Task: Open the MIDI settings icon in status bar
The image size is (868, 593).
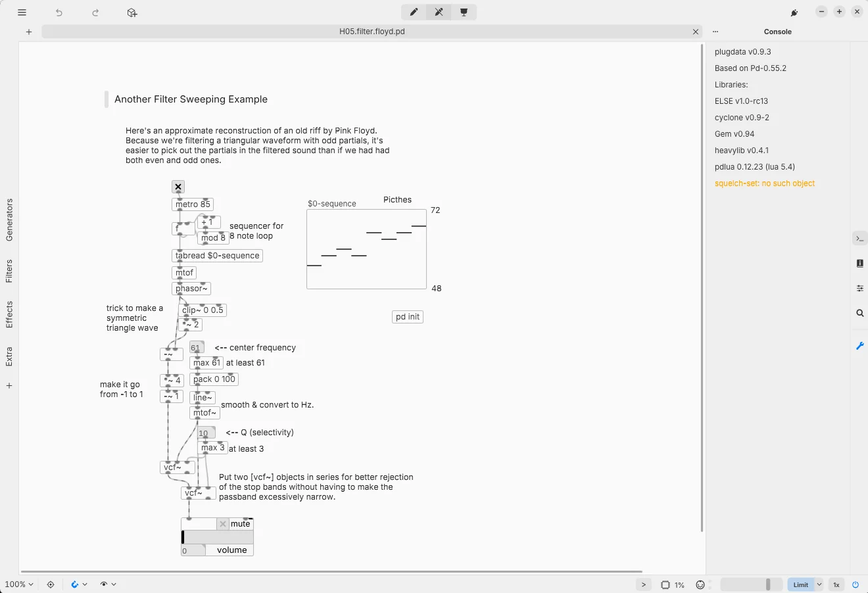Action: (700, 584)
